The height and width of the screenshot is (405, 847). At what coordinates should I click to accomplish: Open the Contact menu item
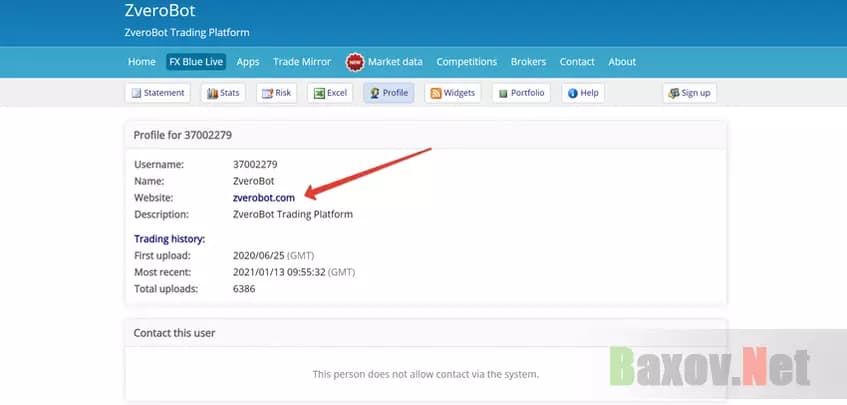click(577, 62)
